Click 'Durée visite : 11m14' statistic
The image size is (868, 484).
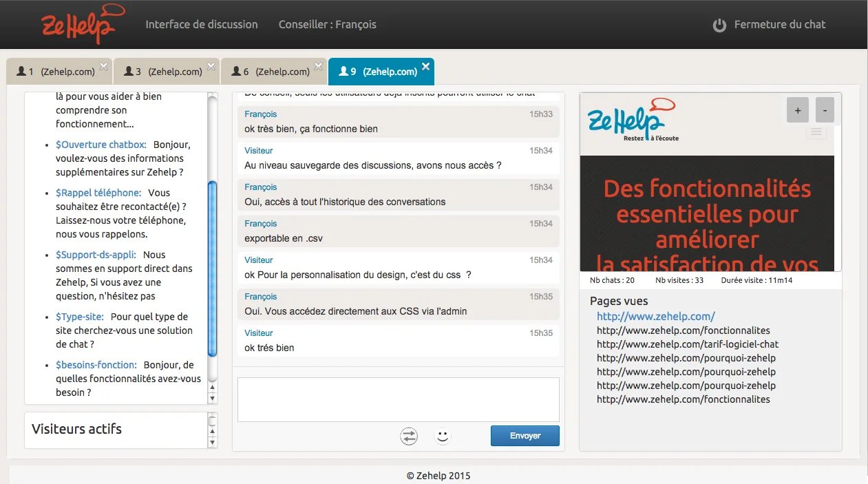[x=756, y=280]
